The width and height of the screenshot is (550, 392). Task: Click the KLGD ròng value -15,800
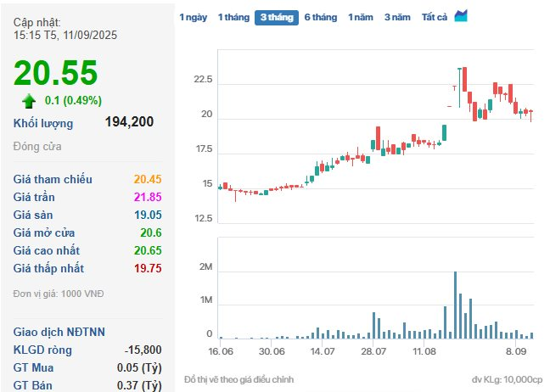click(x=143, y=350)
